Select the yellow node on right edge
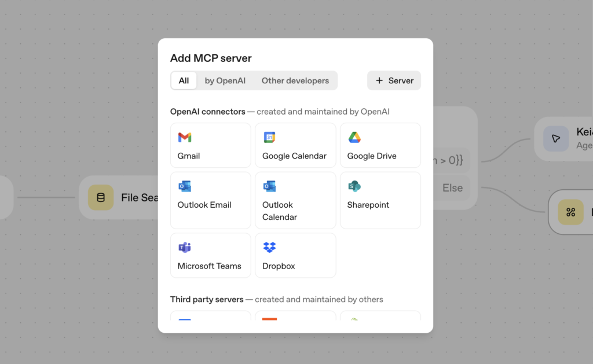The image size is (593, 364). [x=570, y=212]
